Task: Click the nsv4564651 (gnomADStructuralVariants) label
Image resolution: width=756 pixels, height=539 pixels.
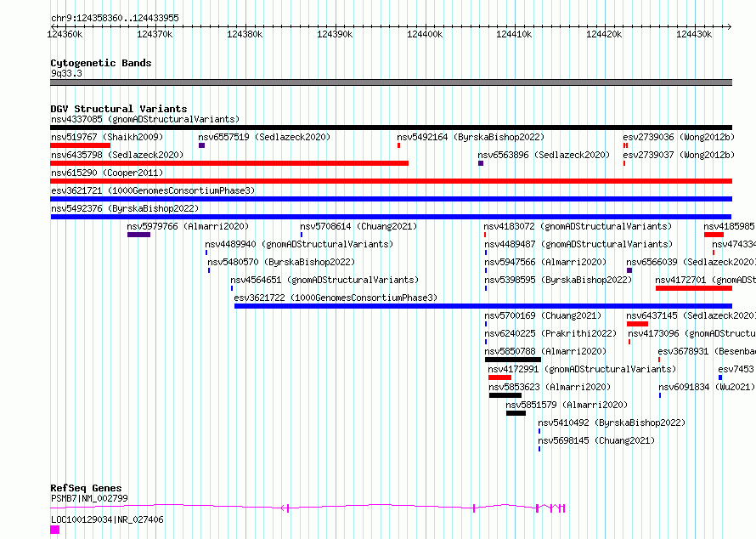Action: pos(324,280)
